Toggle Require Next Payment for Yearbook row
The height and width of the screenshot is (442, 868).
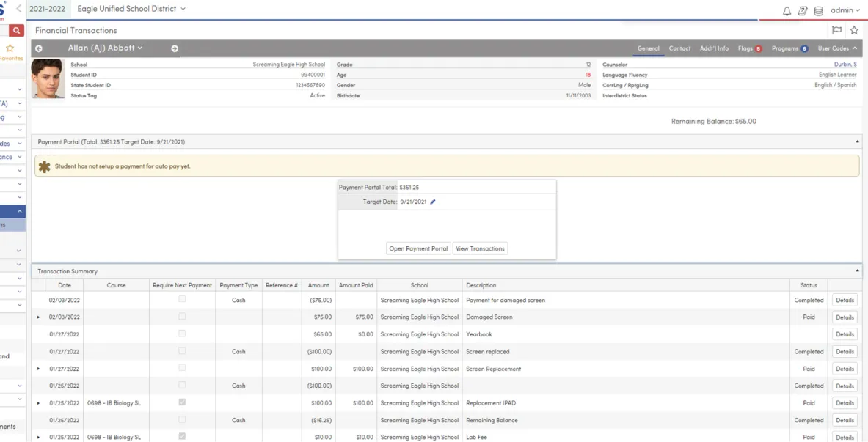point(182,334)
